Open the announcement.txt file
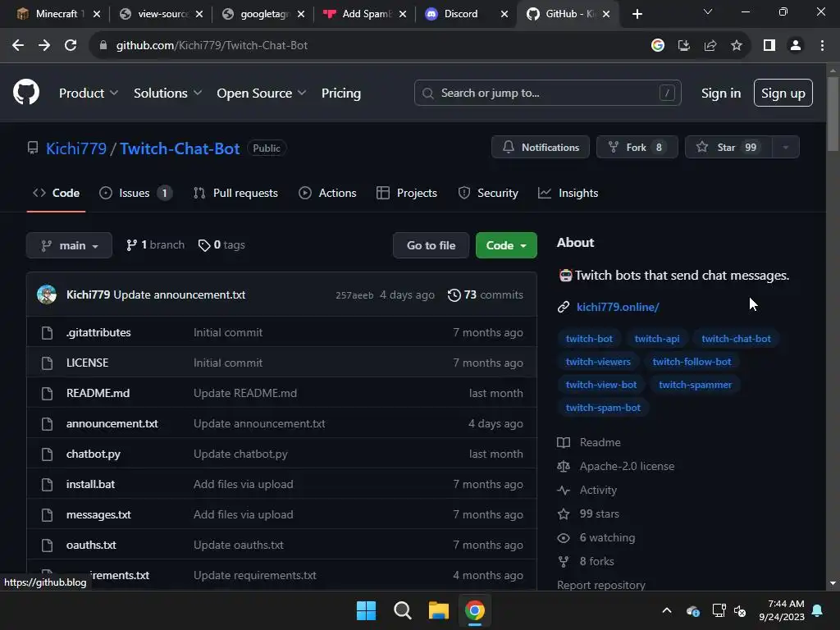840x630 pixels. tap(112, 424)
